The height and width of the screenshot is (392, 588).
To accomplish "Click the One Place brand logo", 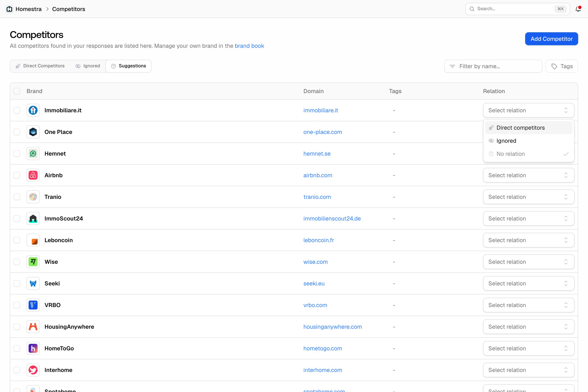I will (33, 132).
